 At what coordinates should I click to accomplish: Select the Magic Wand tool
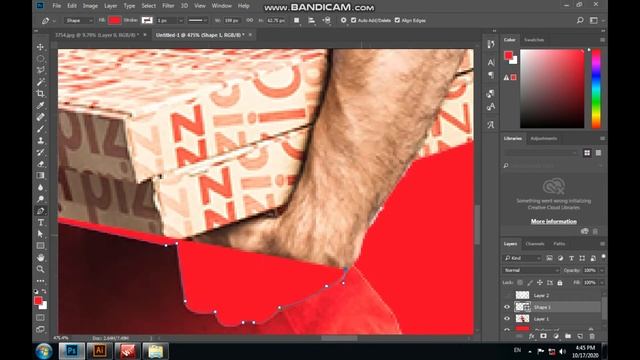[x=40, y=82]
